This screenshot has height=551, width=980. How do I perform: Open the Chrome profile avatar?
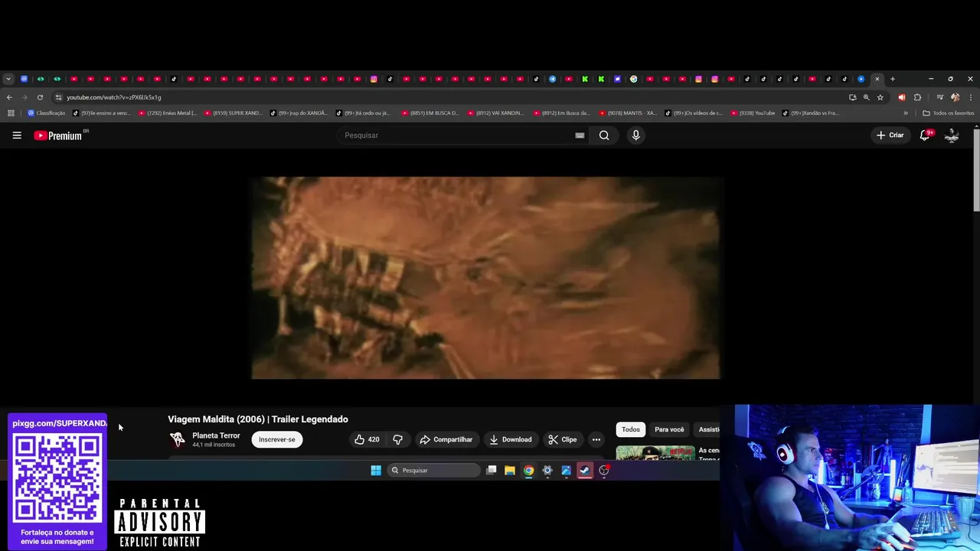coord(955,97)
